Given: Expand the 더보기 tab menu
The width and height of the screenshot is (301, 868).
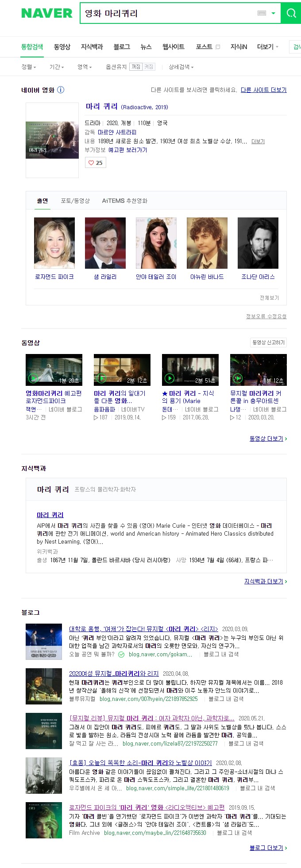Looking at the screenshot, I should [x=268, y=47].
